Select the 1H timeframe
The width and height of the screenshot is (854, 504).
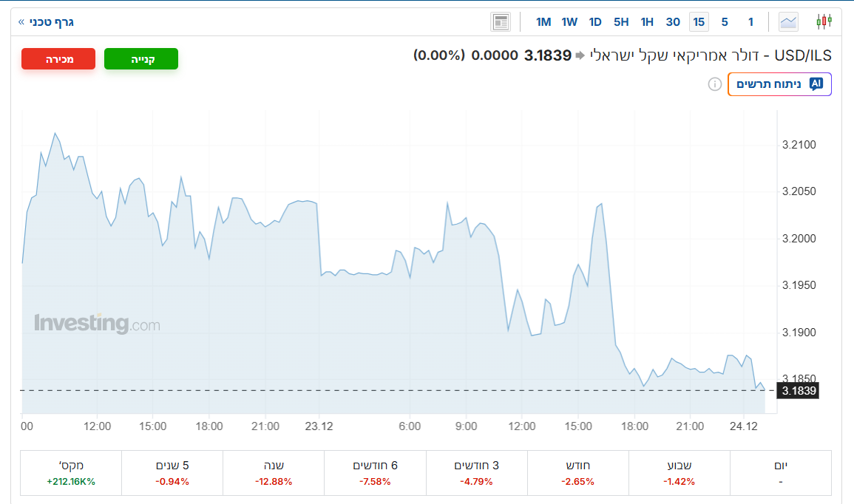point(647,21)
